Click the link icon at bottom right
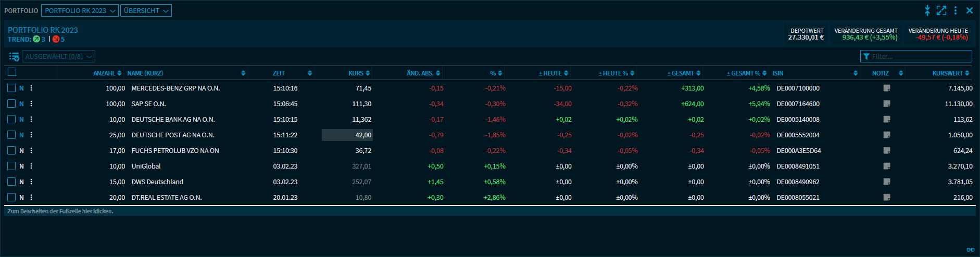This screenshot has height=257, width=980. click(x=970, y=250)
